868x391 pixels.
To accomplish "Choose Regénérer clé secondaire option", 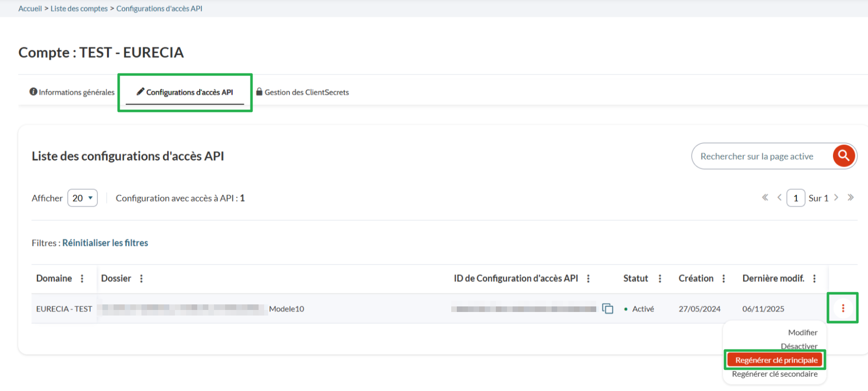I will point(775,374).
